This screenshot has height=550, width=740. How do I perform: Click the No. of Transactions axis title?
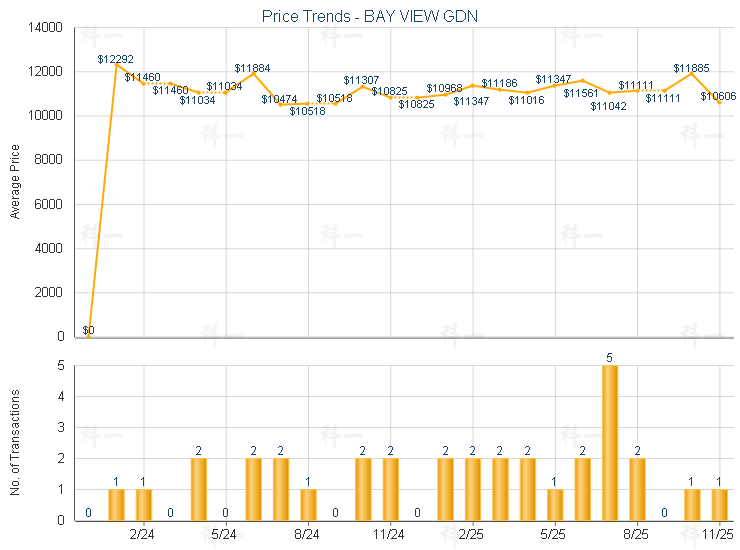15,443
